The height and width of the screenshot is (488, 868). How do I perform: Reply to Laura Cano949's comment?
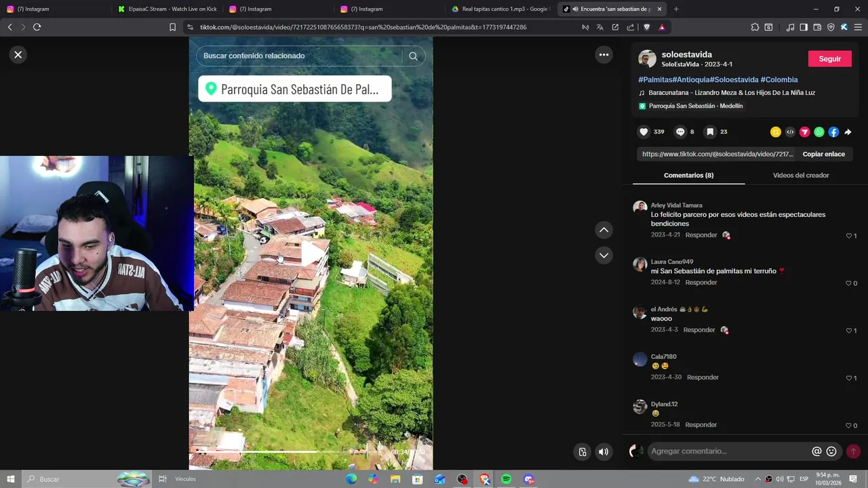(701, 283)
